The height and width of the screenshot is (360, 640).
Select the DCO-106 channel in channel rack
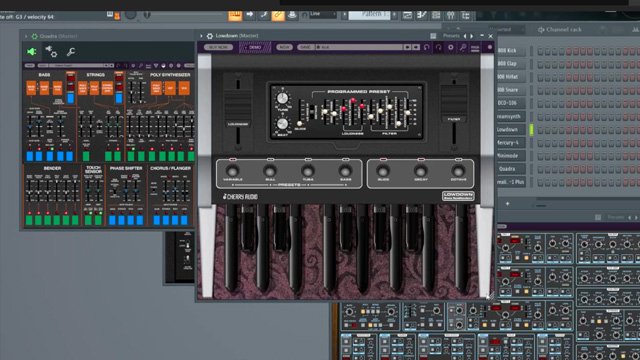(511, 103)
